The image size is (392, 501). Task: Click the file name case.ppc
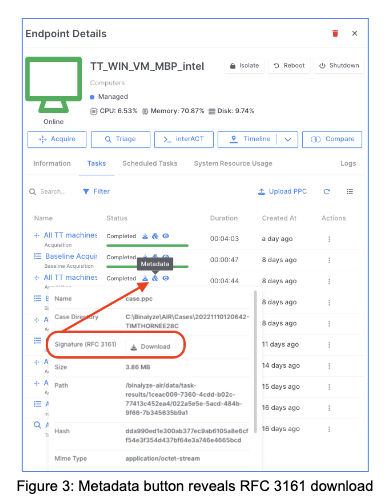coord(139,299)
